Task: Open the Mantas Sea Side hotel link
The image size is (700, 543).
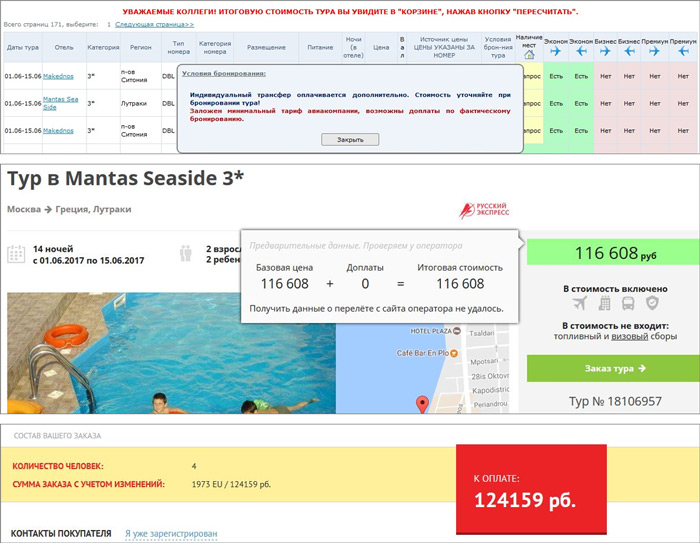Action: (60, 103)
